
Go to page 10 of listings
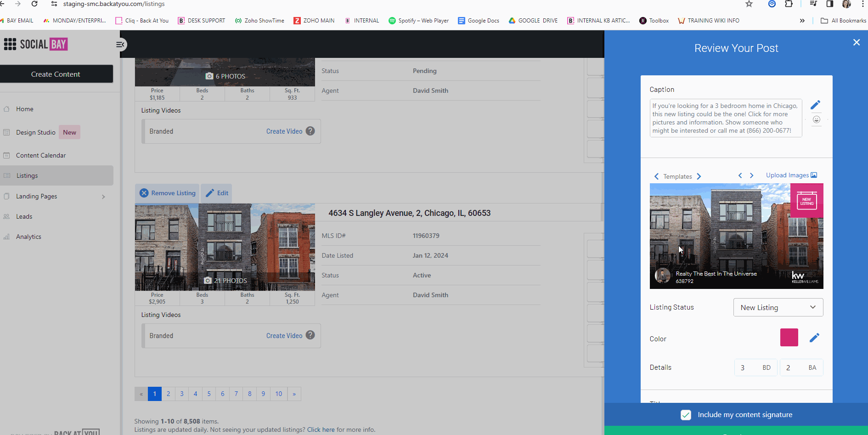coord(279,394)
